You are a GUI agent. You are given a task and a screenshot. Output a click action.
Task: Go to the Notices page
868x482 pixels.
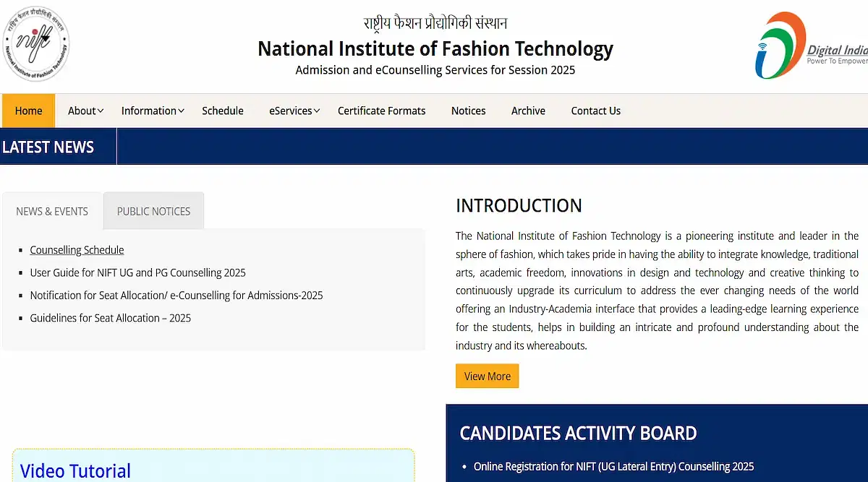(x=469, y=111)
